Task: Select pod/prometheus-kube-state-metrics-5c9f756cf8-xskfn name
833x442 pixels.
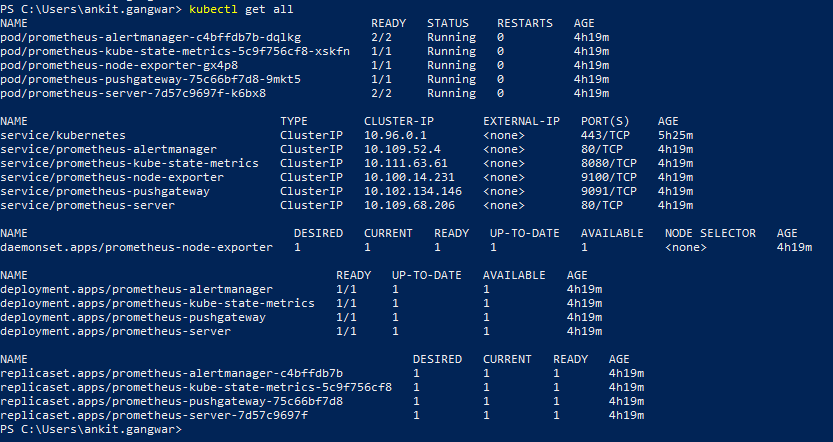Action: pyautogui.click(x=175, y=51)
